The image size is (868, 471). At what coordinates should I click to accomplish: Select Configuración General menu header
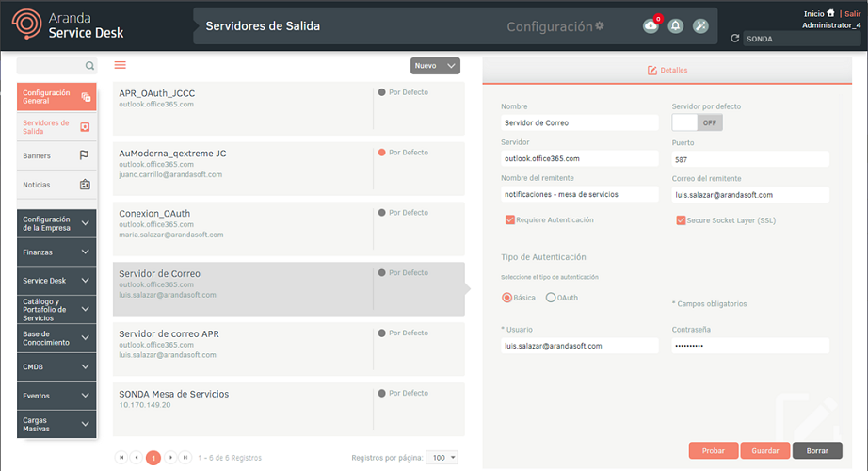tap(56, 97)
